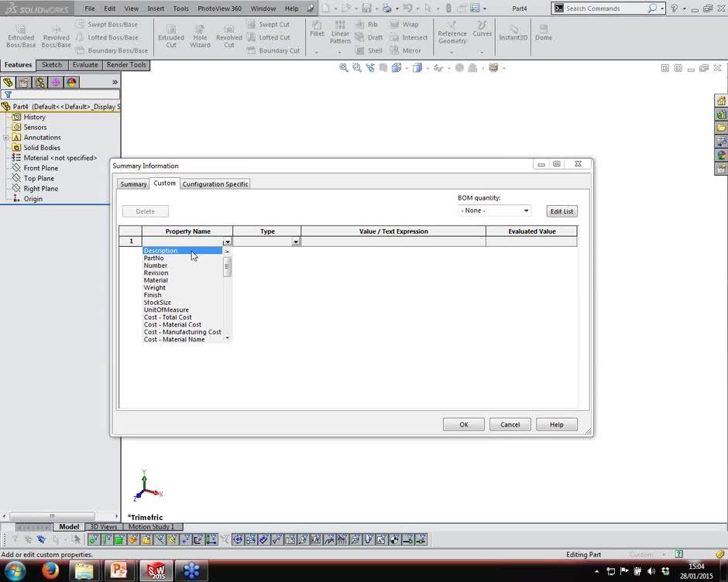Switch to the Configuration Specific tab
This screenshot has width=728, height=582.
click(x=215, y=184)
